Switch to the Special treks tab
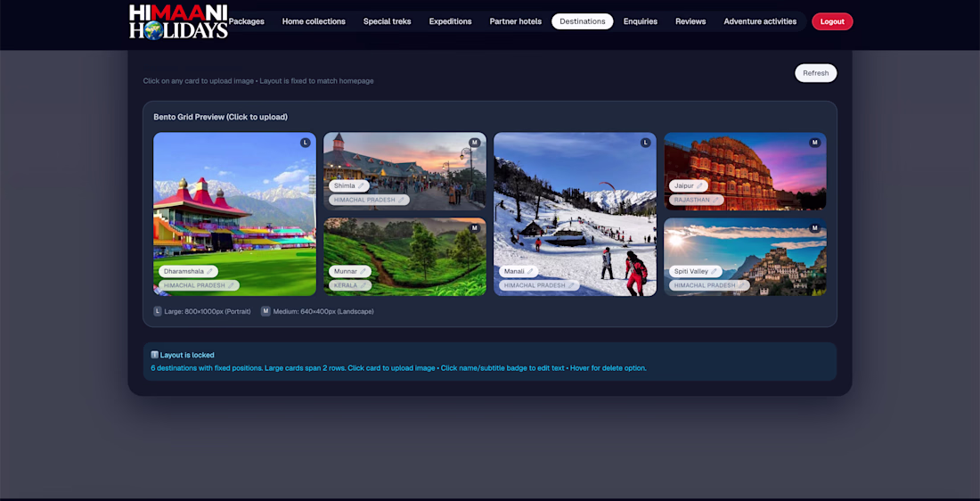The image size is (980, 501). click(387, 21)
